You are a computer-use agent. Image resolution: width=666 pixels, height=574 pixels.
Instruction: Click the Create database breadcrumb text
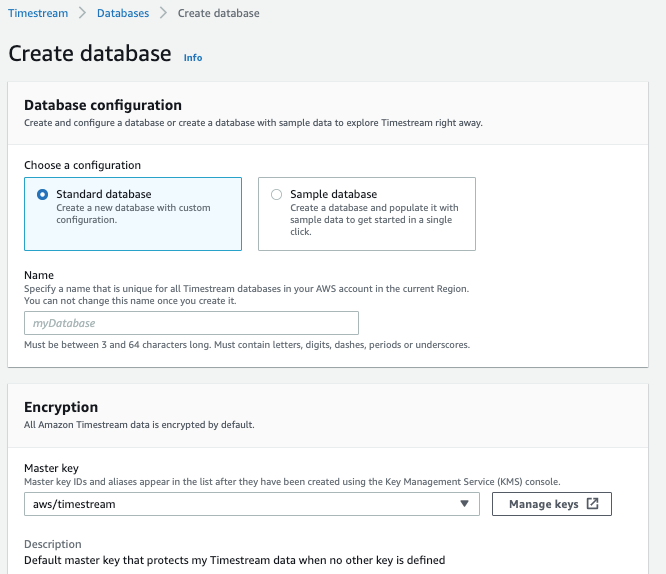tap(218, 13)
